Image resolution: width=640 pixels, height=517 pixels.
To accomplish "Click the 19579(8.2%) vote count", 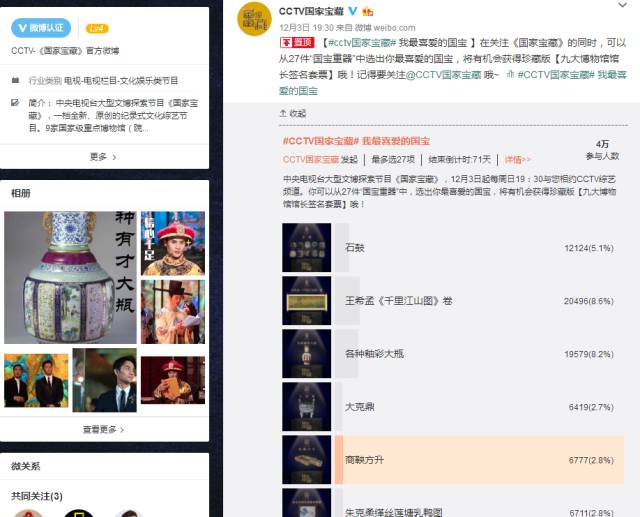I will coord(589,354).
